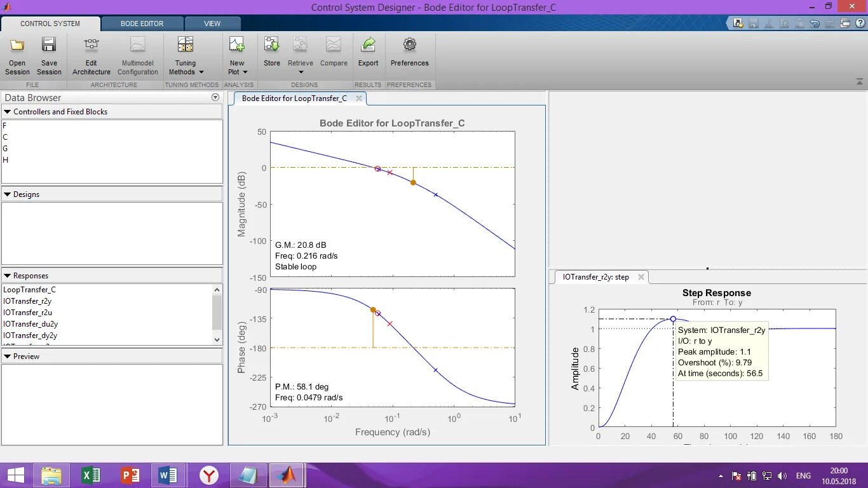The height and width of the screenshot is (488, 868).
Task: Switch to the CONTROL SYSTEM tab
Action: (x=50, y=24)
